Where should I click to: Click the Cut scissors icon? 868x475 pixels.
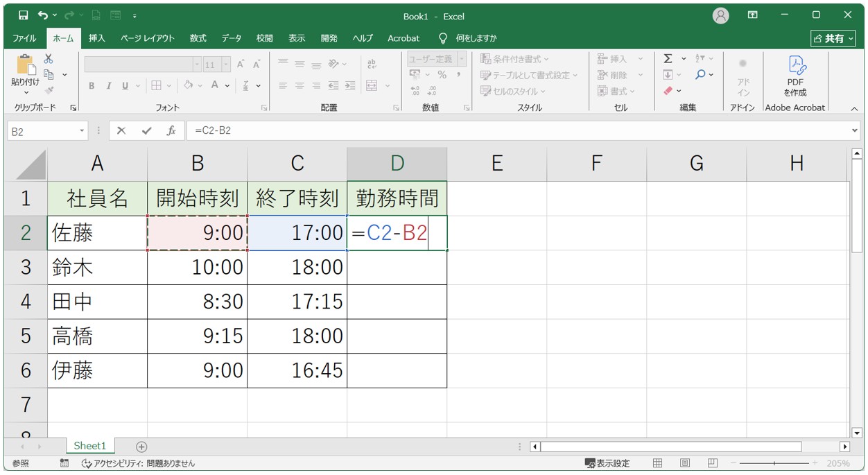[49, 59]
